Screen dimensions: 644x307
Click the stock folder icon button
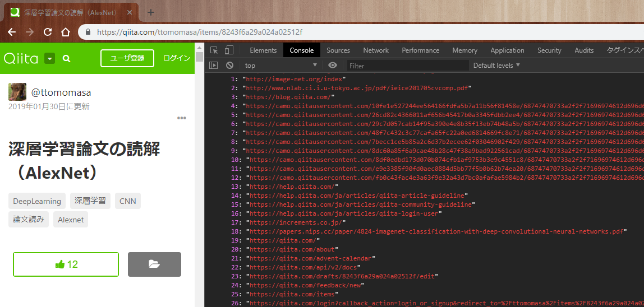click(x=154, y=264)
